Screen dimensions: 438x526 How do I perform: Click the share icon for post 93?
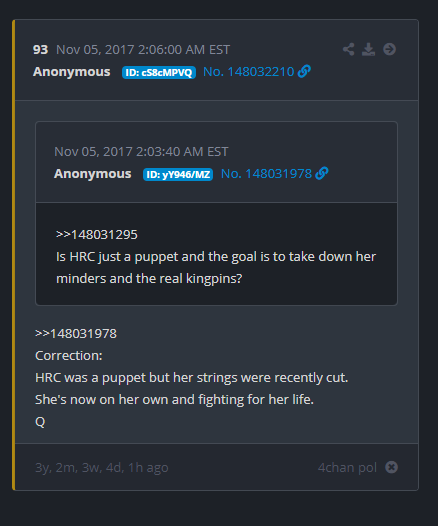(x=348, y=49)
